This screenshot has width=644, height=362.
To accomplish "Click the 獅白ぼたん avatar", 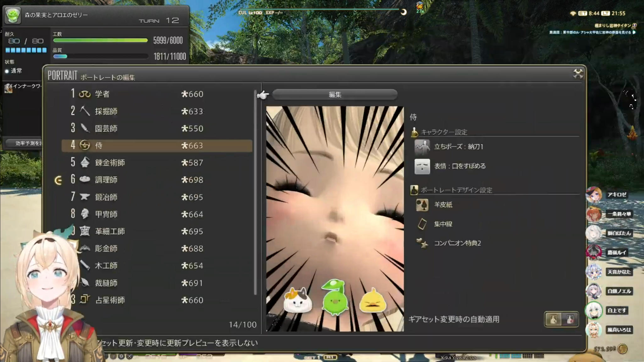I will pos(594,233).
